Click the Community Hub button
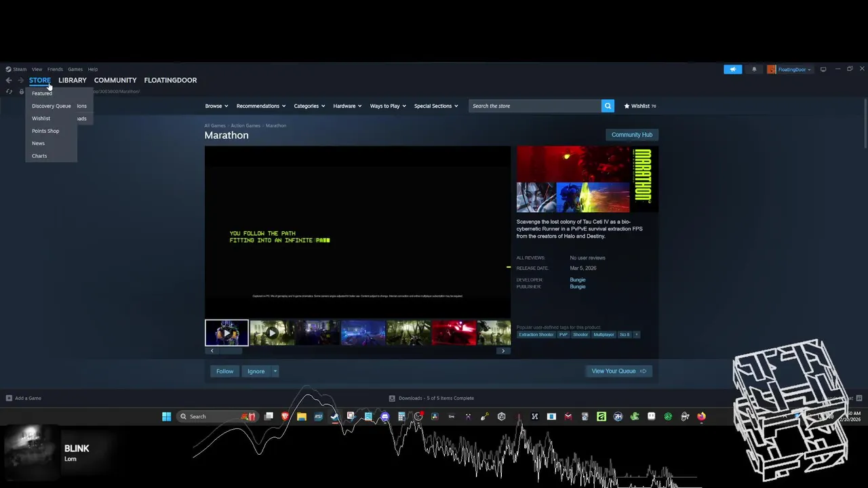The image size is (868, 488). tap(632, 135)
